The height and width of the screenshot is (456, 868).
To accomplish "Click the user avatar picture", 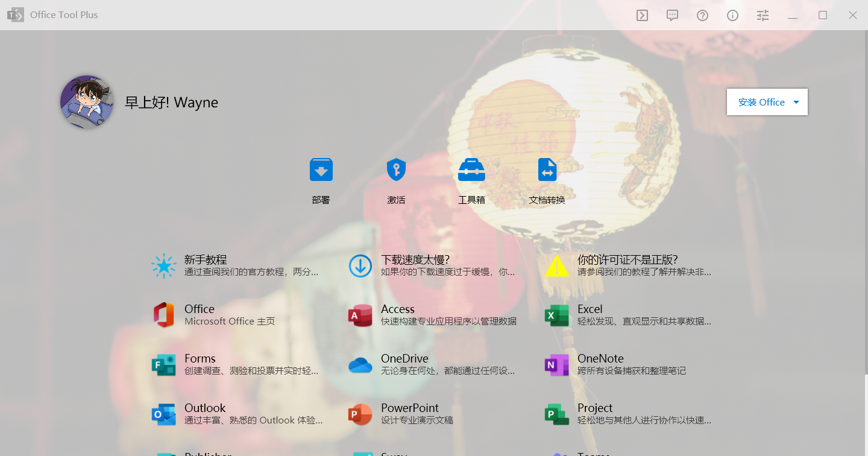I will pos(87,102).
